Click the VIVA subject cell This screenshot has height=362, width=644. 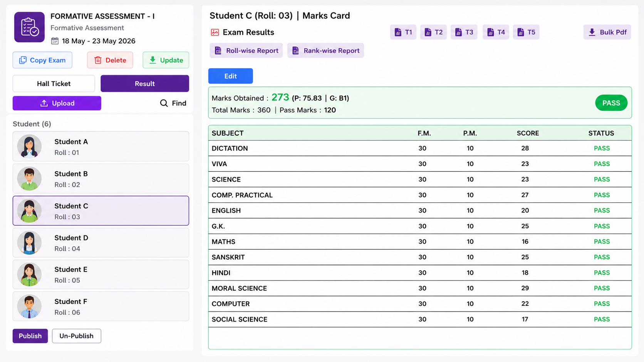219,164
